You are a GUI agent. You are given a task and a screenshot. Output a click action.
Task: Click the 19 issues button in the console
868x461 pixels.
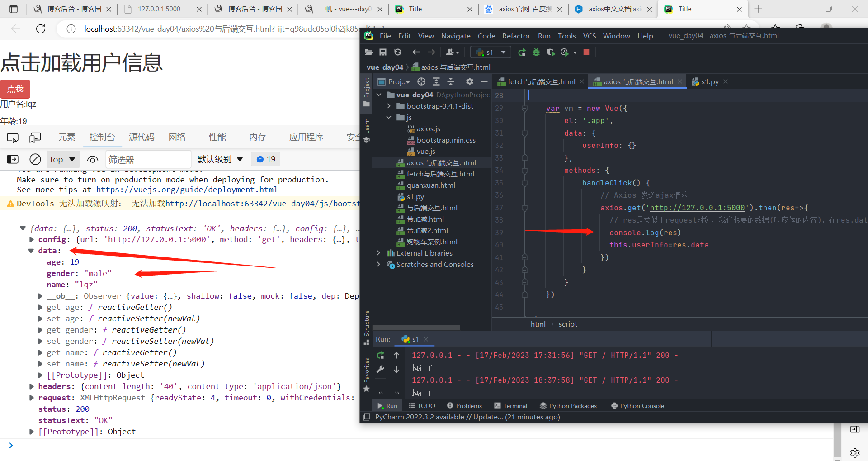point(266,159)
